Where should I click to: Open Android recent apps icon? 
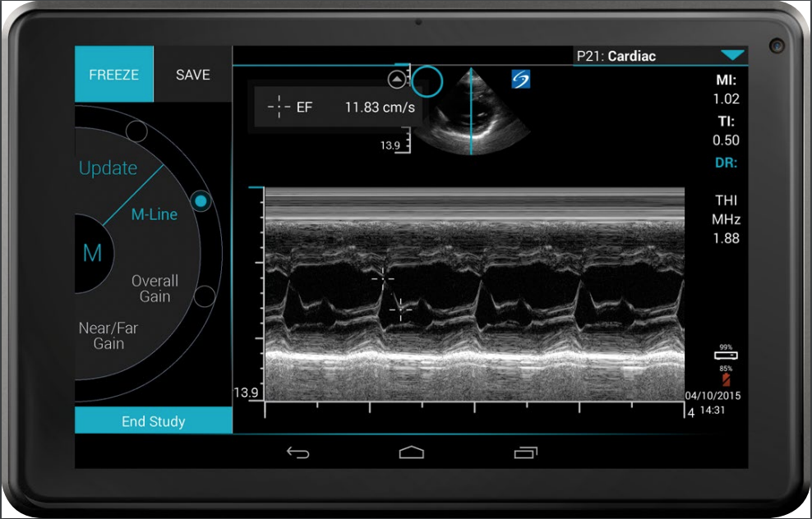point(525,452)
